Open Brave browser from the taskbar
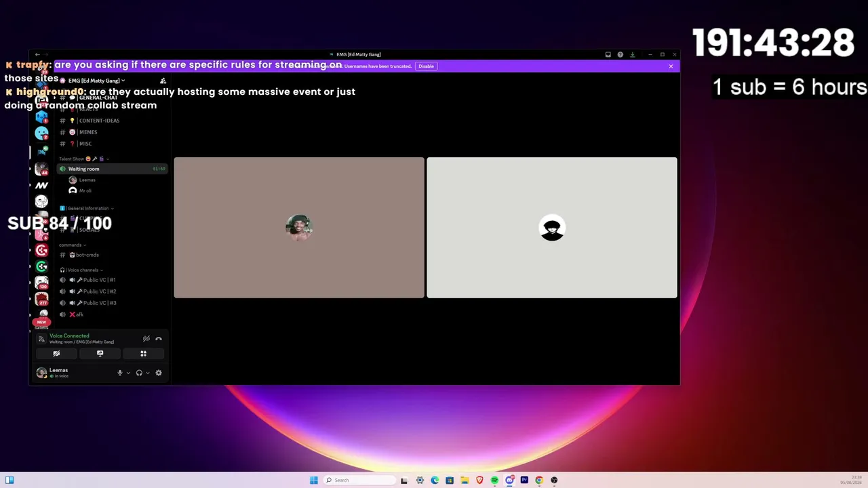 tap(479, 480)
